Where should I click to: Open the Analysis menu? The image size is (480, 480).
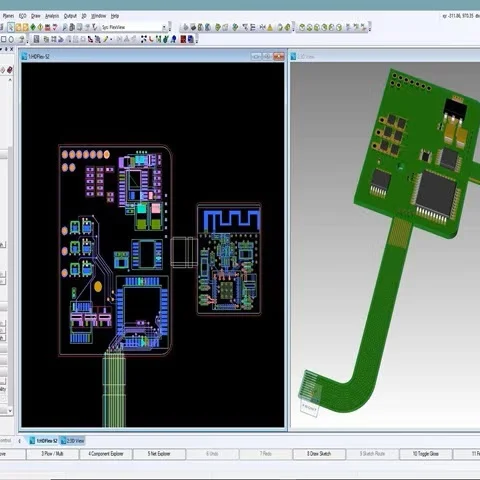[52, 16]
